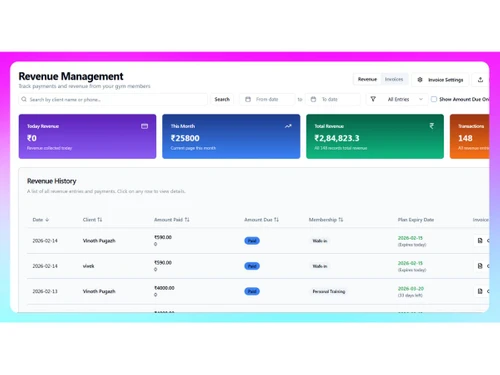Open the Vinoth Pugazh 2026-02-13 row
This screenshot has width=500, height=375.
258,291
